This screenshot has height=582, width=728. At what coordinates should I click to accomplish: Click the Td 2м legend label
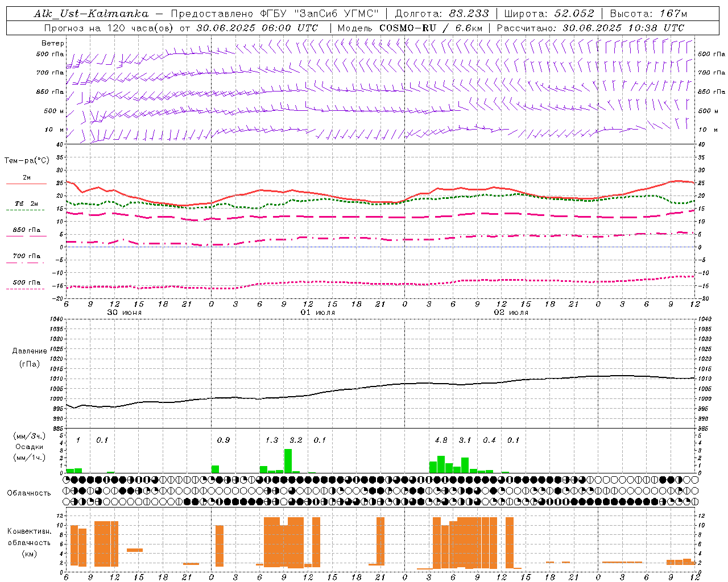pos(26,203)
